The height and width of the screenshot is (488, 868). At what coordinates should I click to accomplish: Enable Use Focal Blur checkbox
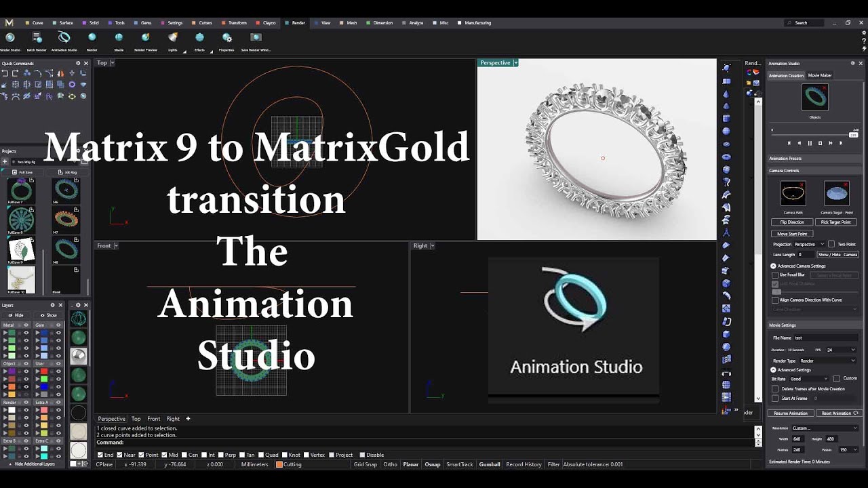[775, 275]
